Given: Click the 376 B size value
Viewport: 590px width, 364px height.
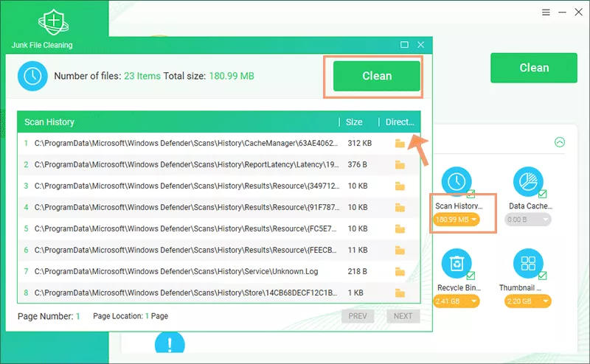Looking at the screenshot, I should tap(358, 165).
